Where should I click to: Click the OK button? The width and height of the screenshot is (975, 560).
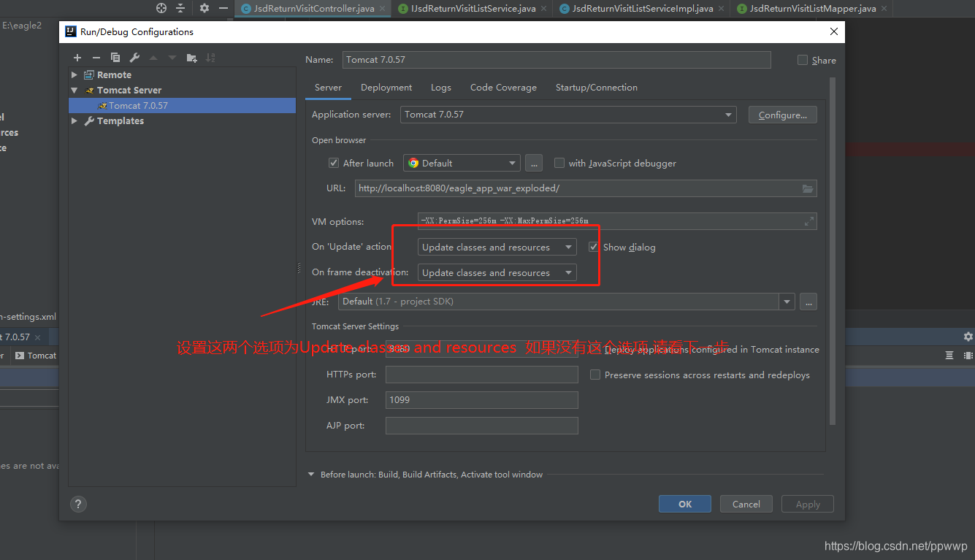[685, 504]
